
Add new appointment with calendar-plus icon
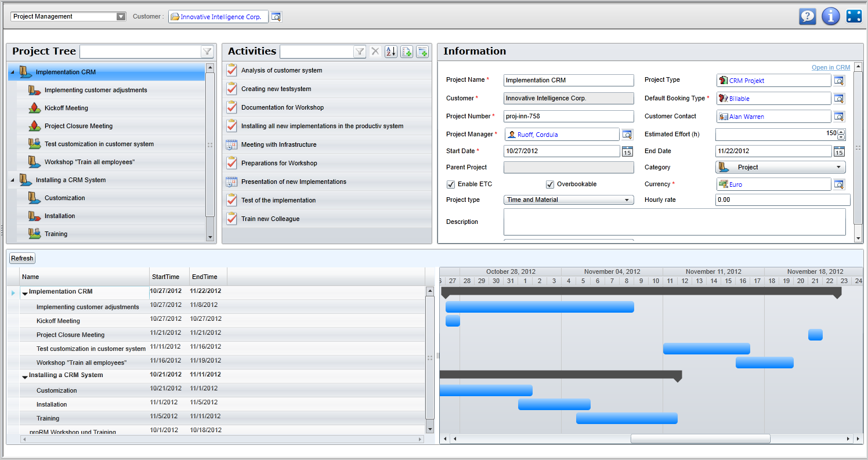coord(422,52)
